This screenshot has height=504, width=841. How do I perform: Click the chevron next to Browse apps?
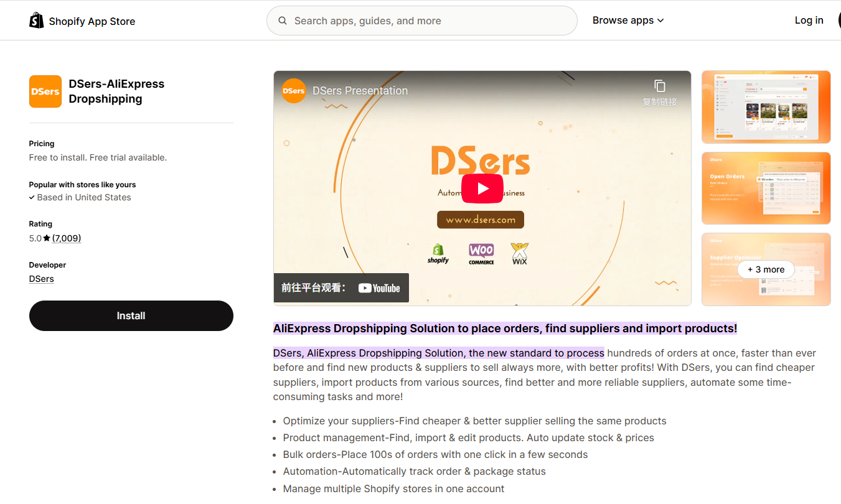[661, 20]
